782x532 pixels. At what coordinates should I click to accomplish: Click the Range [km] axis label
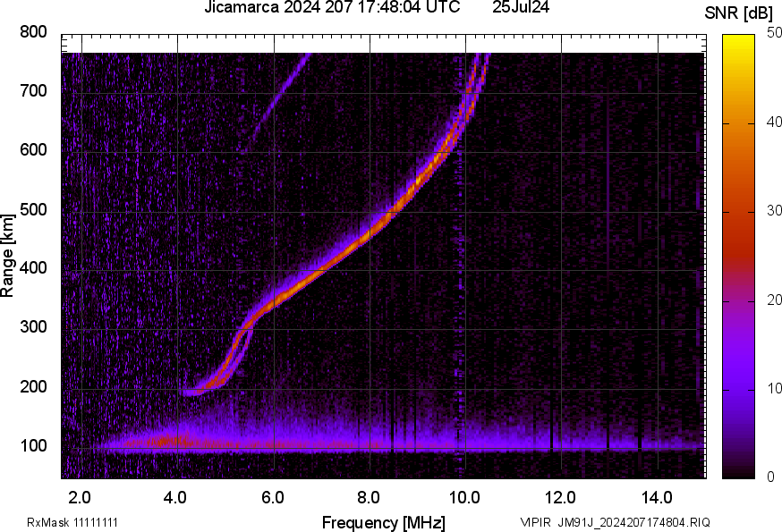[8, 260]
